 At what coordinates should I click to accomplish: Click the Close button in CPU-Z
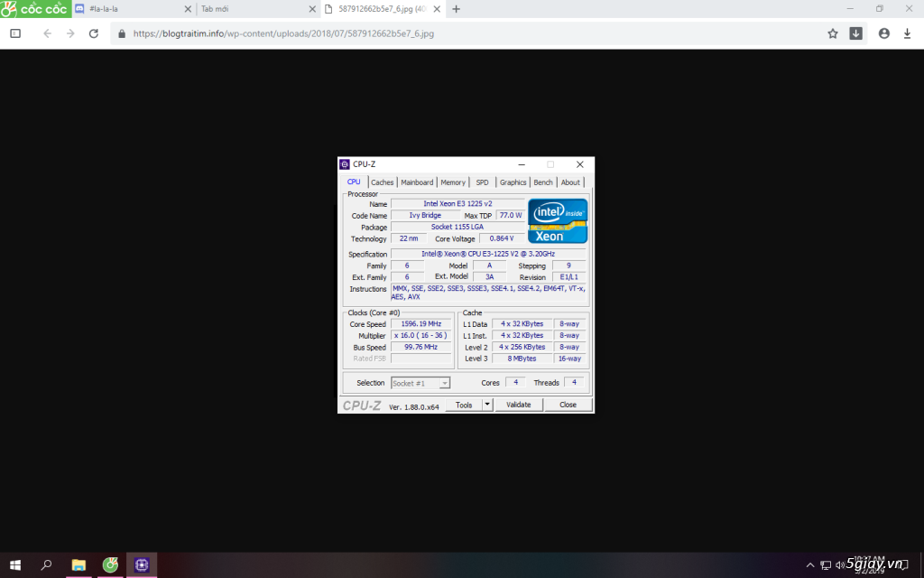point(568,405)
